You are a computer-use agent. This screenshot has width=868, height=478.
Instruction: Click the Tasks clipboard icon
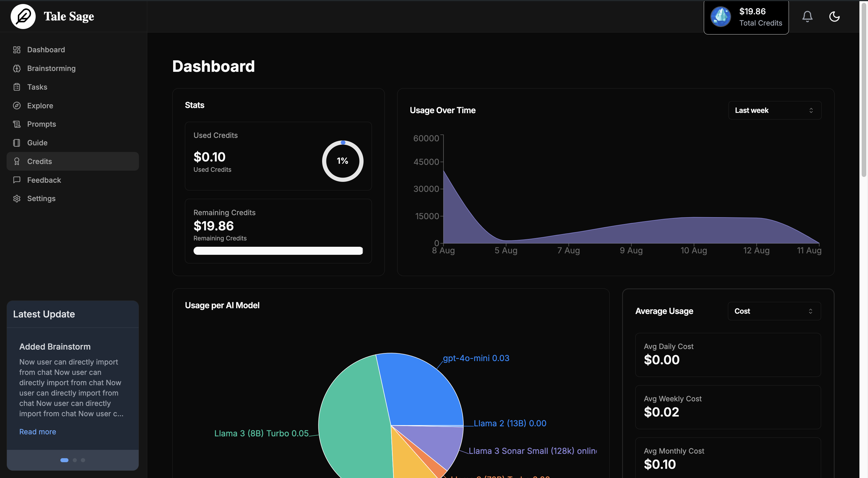[x=16, y=87]
